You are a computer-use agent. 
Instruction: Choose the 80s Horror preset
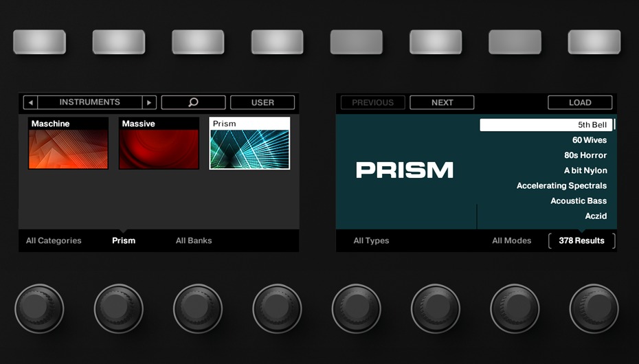point(585,155)
